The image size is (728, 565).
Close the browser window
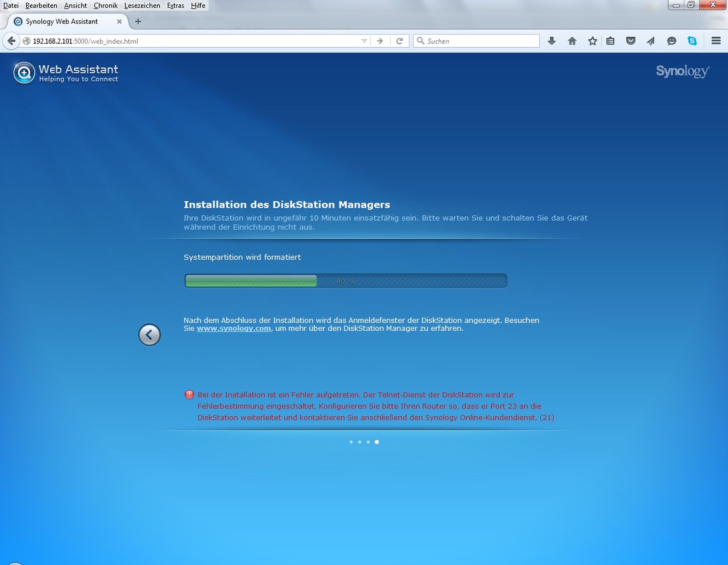pyautogui.click(x=712, y=5)
